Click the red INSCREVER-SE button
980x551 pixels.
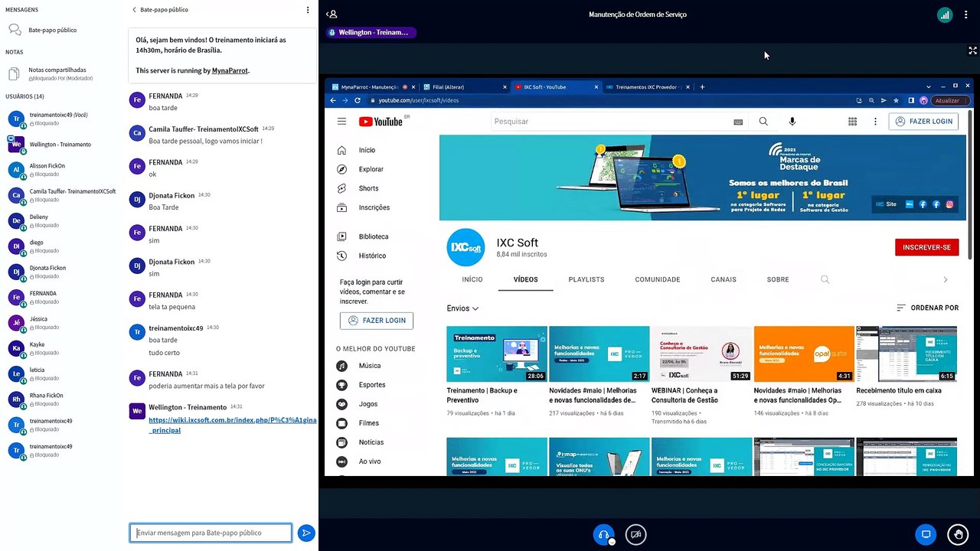pyautogui.click(x=926, y=247)
